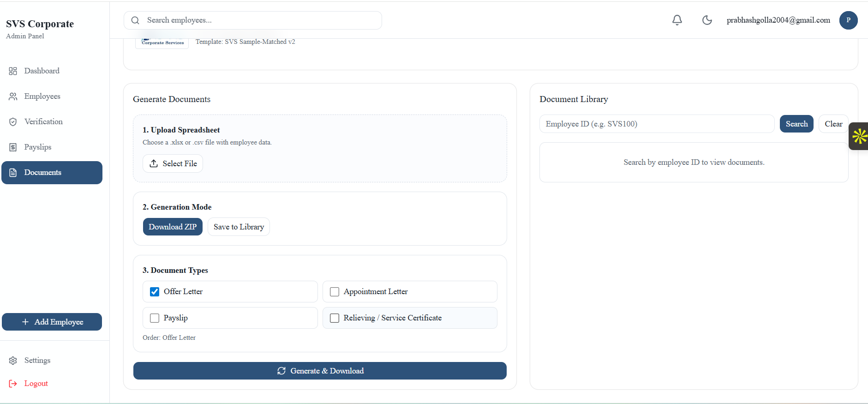The width and height of the screenshot is (868, 404).
Task: Open the Verification section
Action: pos(52,122)
